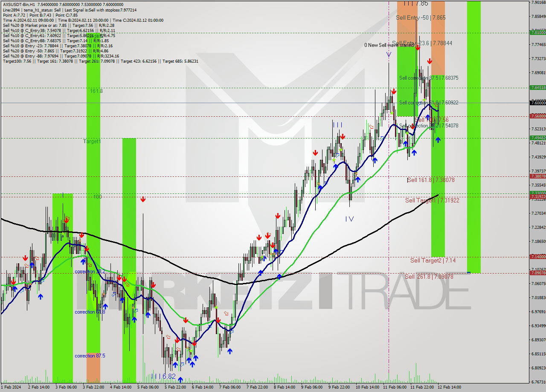Click the green 7.64518 price axis tag
This screenshot has height=392, width=546.
pyautogui.click(x=537, y=87)
